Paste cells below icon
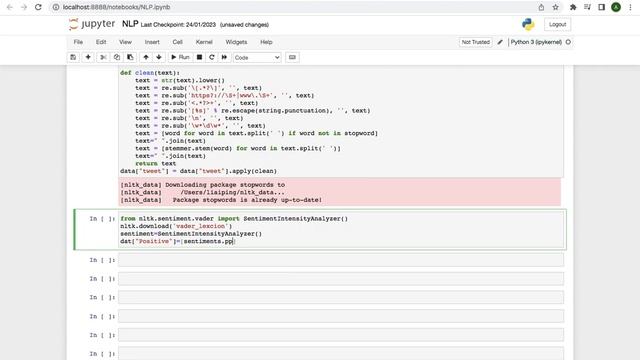This screenshot has height=360, width=640. (x=130, y=58)
